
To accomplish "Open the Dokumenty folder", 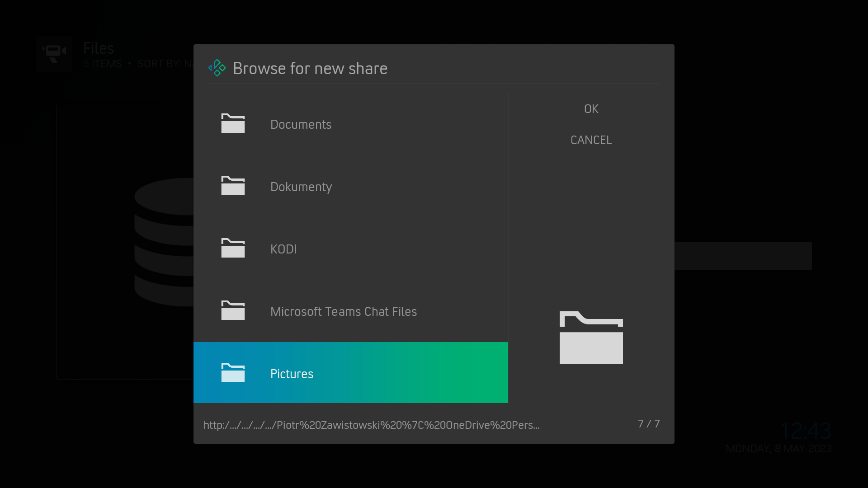I will pyautogui.click(x=301, y=187).
